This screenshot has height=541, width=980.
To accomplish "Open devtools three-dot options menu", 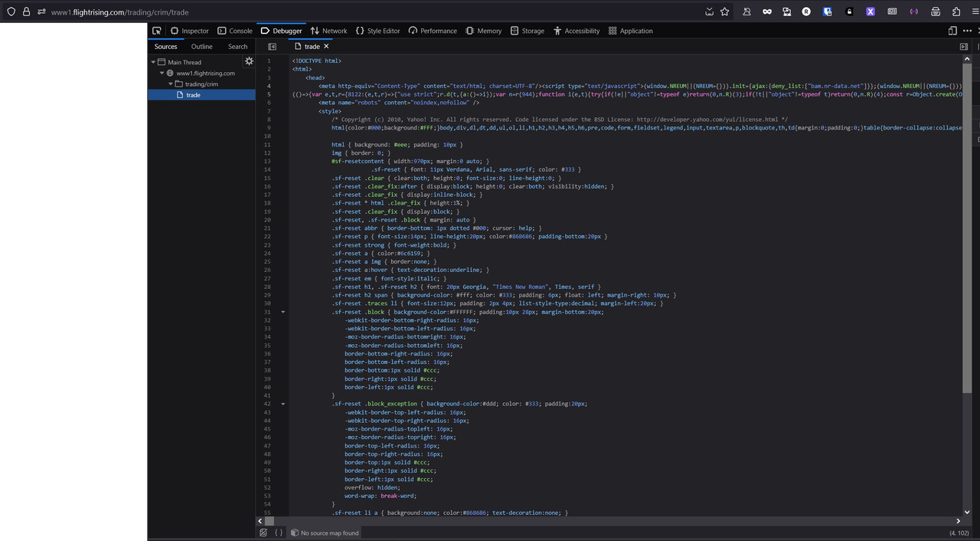I will [x=969, y=31].
